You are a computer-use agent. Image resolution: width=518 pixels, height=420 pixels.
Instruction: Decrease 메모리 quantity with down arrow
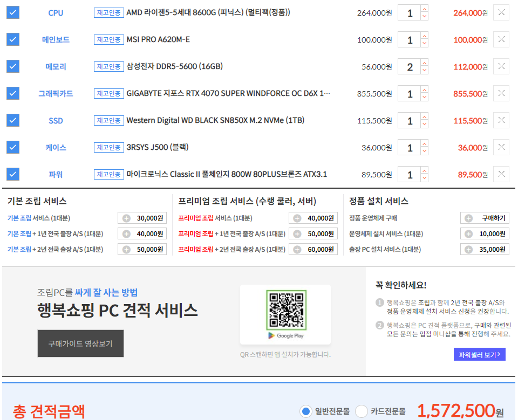tap(425, 70)
